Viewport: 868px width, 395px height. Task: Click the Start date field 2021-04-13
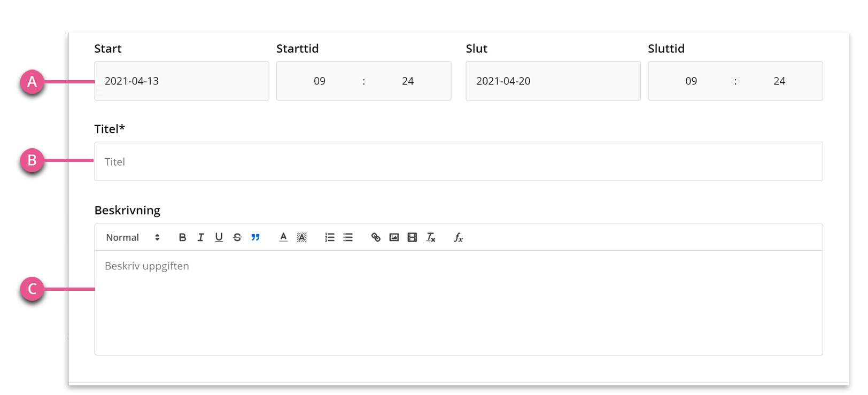[182, 81]
